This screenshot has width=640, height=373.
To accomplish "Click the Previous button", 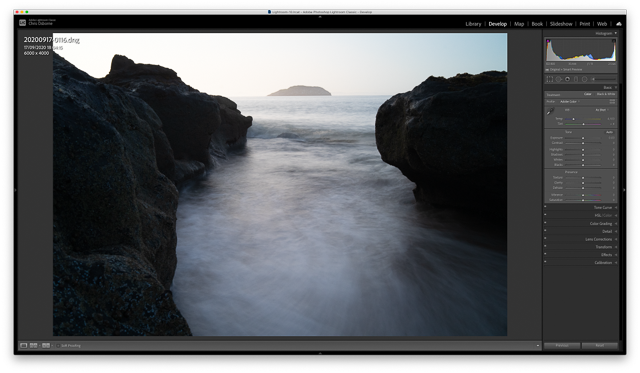I will coord(562,346).
